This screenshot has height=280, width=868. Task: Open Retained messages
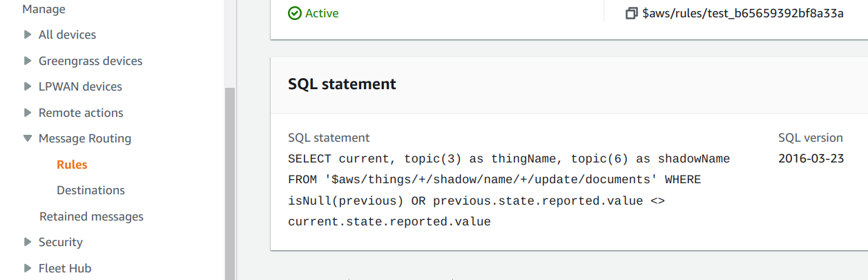[x=91, y=216]
